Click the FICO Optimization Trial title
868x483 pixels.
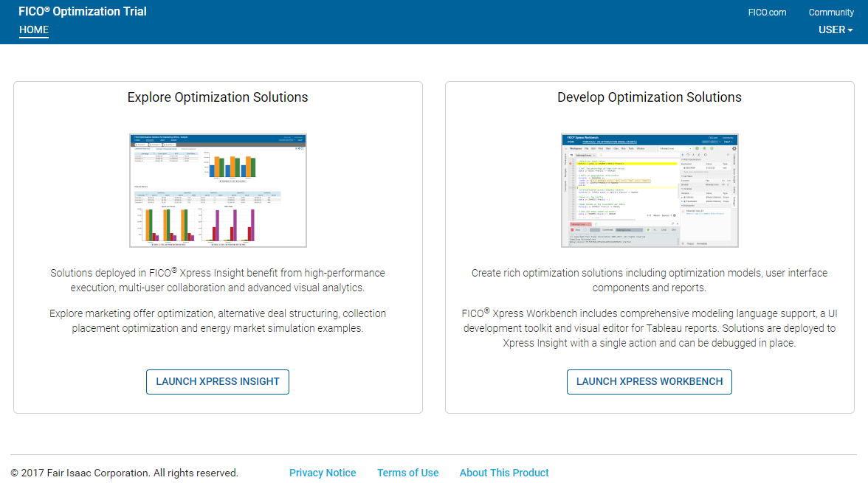[x=83, y=12]
